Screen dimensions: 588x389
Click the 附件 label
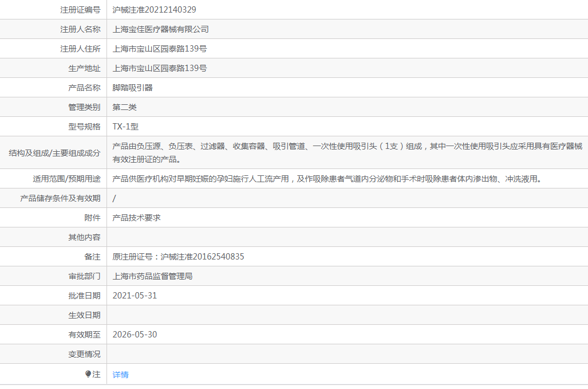(x=92, y=218)
